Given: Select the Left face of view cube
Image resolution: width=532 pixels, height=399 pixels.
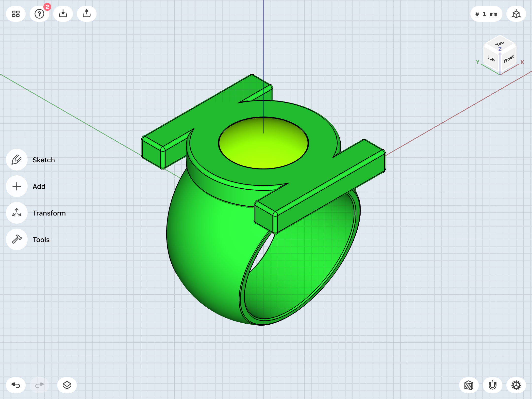Looking at the screenshot, I should coord(491,59).
